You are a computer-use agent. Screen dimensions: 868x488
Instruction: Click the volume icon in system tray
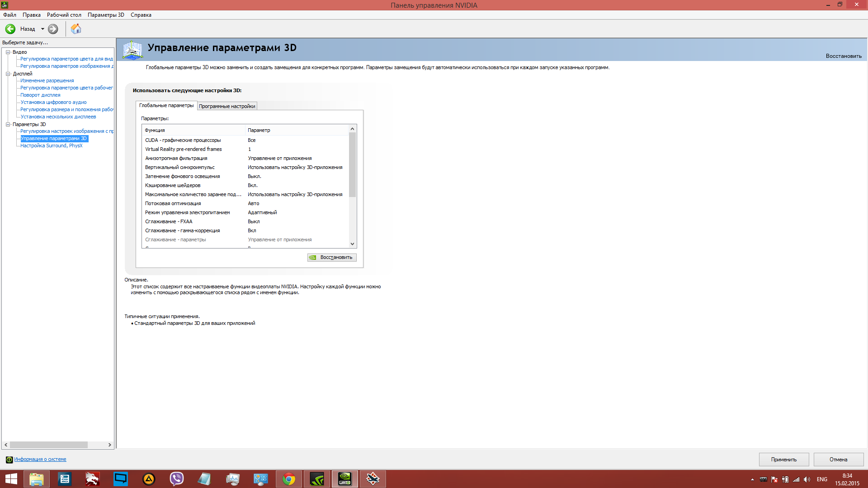click(807, 479)
